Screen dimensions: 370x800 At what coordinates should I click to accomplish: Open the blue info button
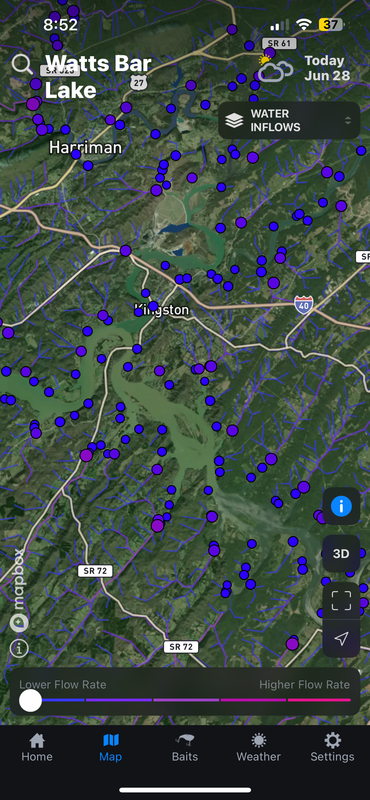click(341, 507)
